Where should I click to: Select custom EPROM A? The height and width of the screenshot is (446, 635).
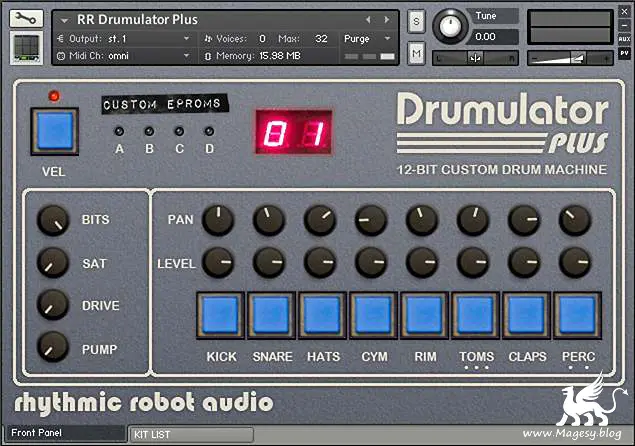point(119,131)
